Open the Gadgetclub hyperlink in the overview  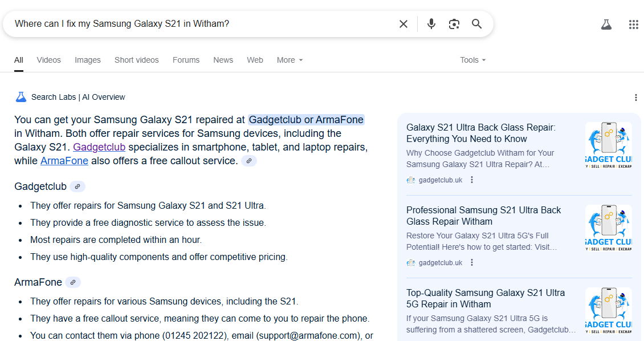pyautogui.click(x=99, y=147)
